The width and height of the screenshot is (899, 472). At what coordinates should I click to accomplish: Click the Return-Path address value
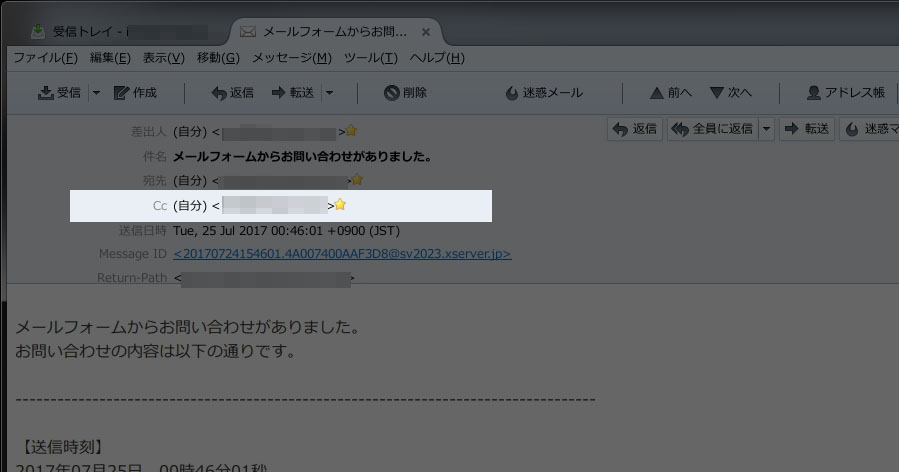pyautogui.click(x=264, y=279)
